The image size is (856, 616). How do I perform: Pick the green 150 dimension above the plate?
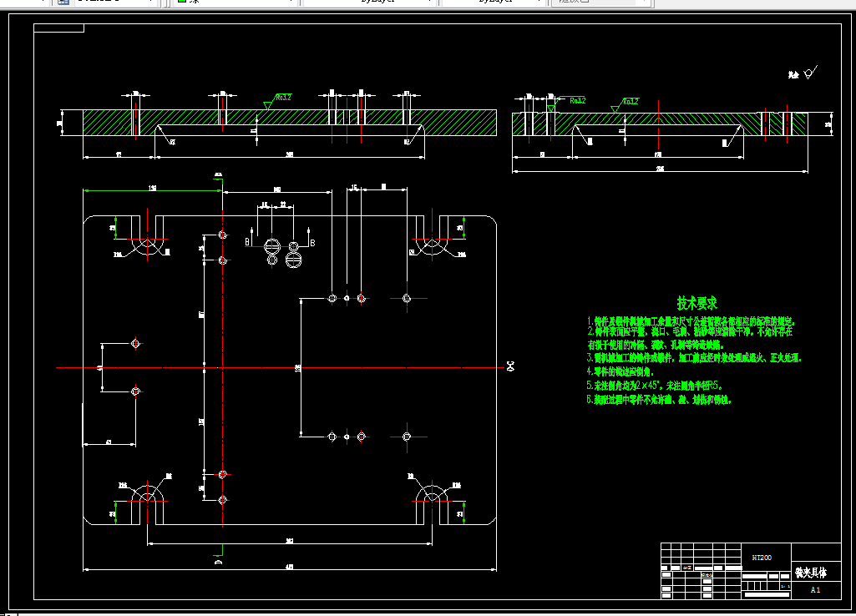pyautogui.click(x=152, y=189)
